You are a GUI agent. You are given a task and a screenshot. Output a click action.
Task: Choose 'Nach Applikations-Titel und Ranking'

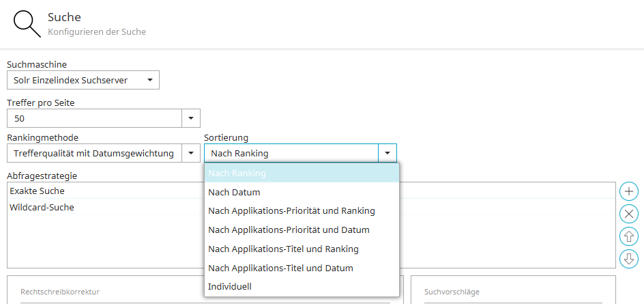click(302, 249)
